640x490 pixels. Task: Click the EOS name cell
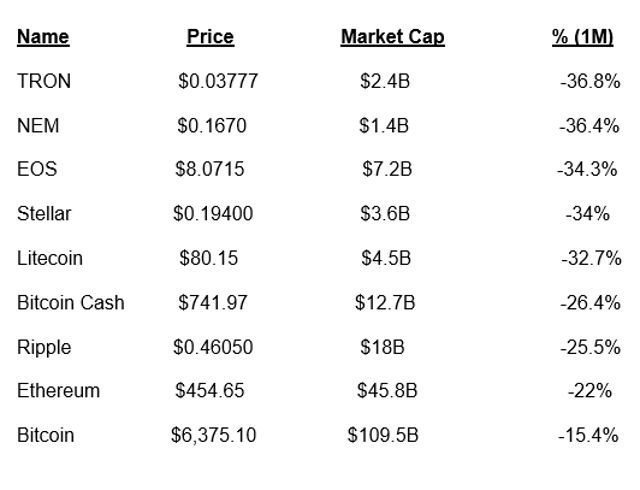37,170
